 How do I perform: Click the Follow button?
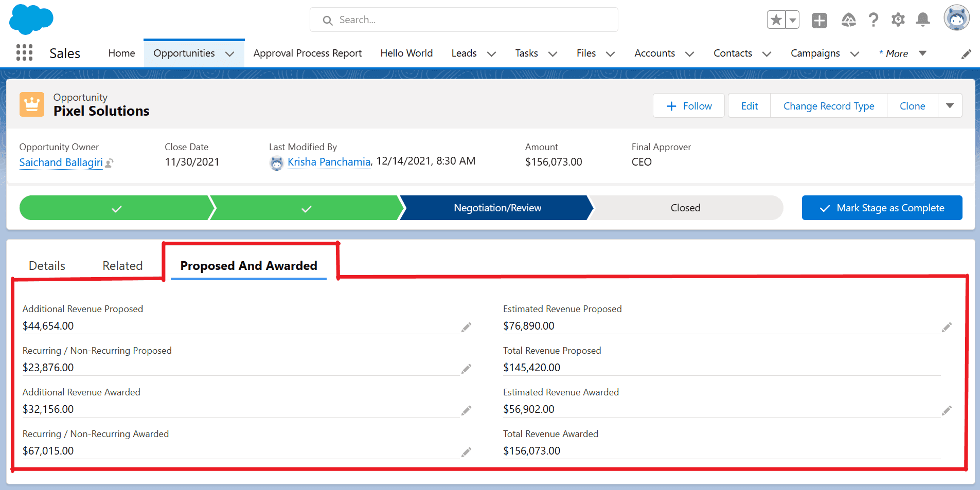pyautogui.click(x=689, y=105)
